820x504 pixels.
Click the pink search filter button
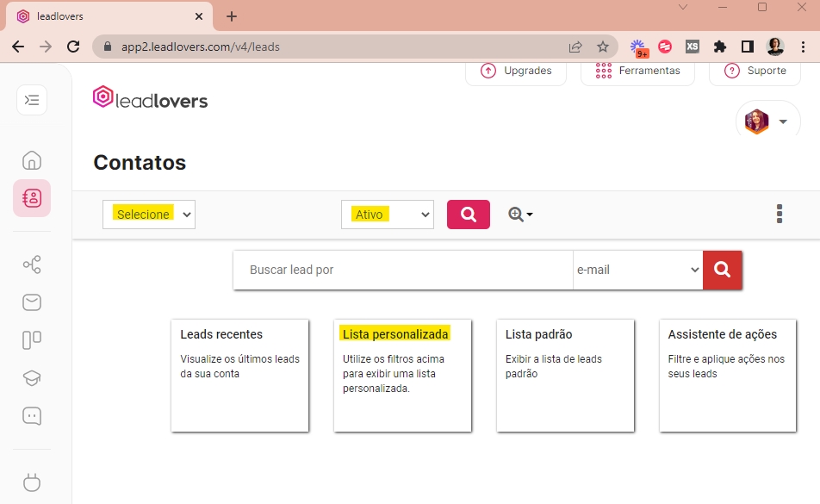tap(468, 215)
